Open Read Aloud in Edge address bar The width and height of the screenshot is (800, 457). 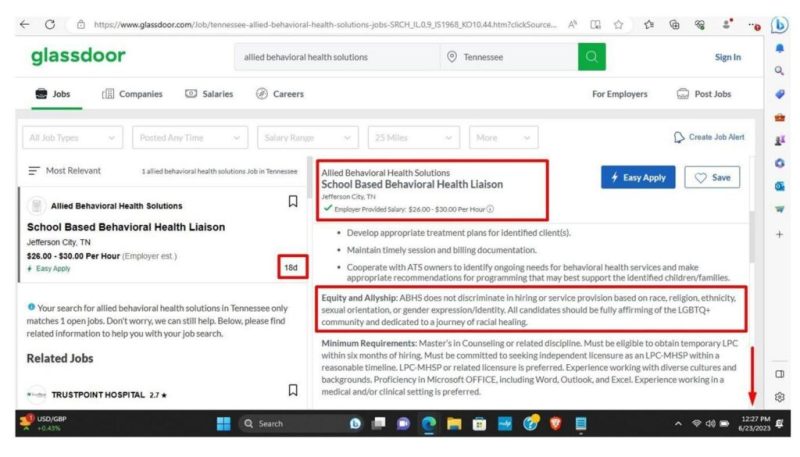coord(572,24)
